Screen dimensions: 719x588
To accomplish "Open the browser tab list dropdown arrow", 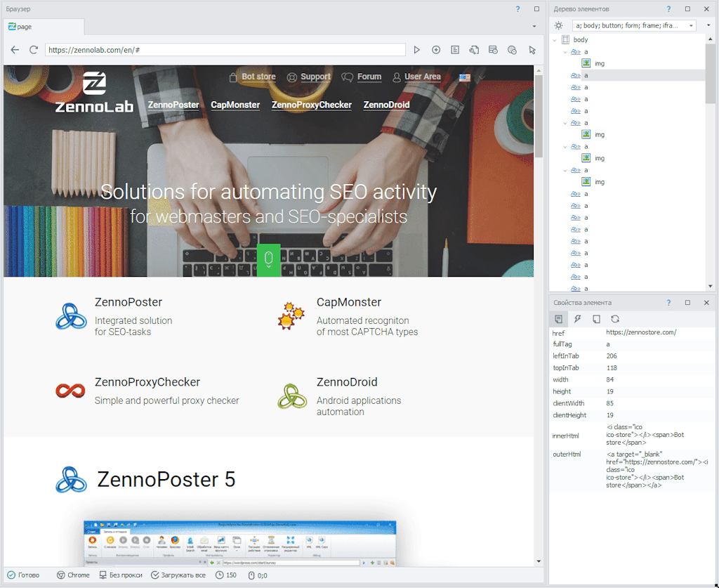I will tap(534, 27).
